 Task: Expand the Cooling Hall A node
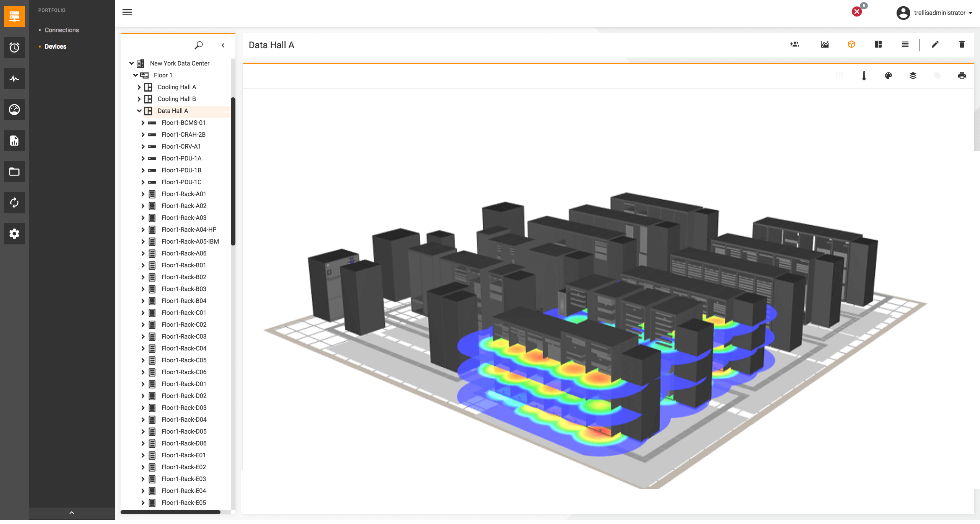click(x=139, y=87)
